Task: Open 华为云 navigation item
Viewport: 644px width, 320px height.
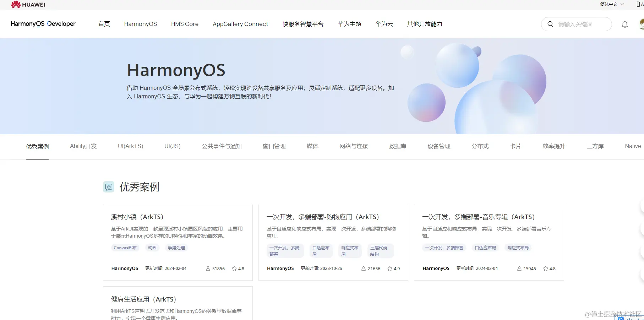Action: tap(384, 24)
